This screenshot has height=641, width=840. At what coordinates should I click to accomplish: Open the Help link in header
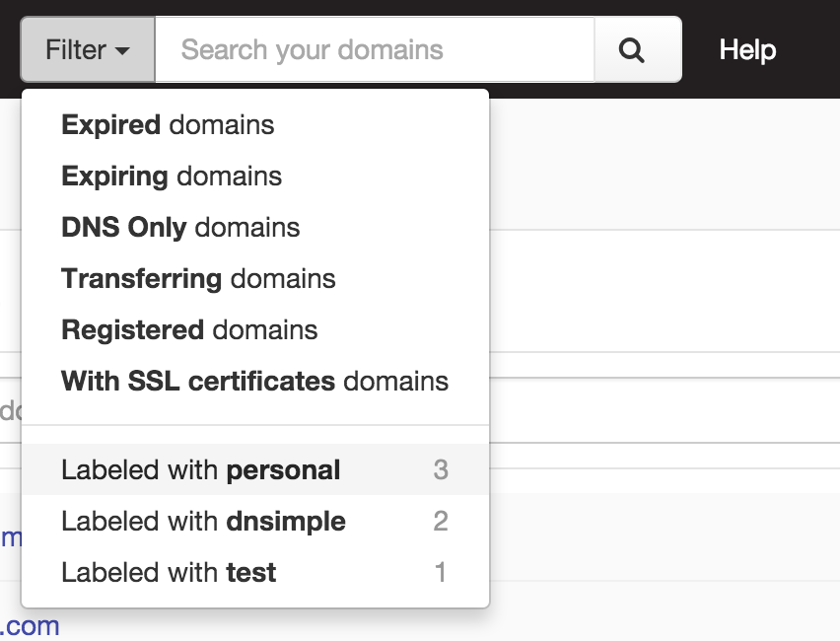(747, 49)
